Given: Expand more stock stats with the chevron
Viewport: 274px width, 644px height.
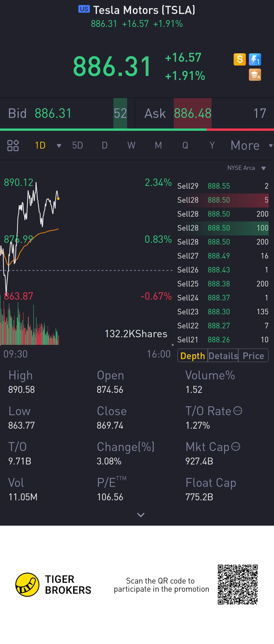Looking at the screenshot, I should click(141, 515).
